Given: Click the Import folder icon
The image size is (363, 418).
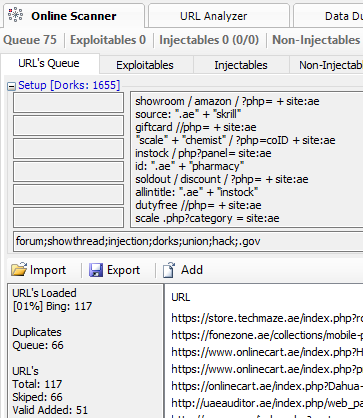Looking at the screenshot, I should click(x=19, y=270).
